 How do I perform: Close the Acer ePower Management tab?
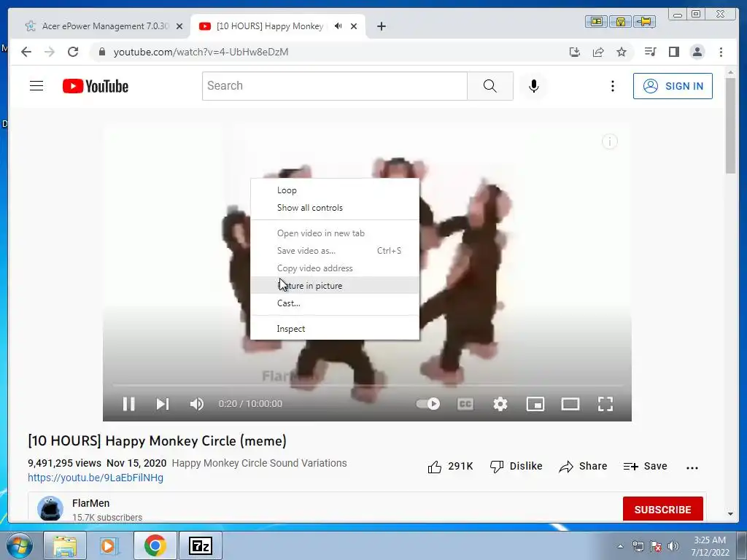point(179,26)
